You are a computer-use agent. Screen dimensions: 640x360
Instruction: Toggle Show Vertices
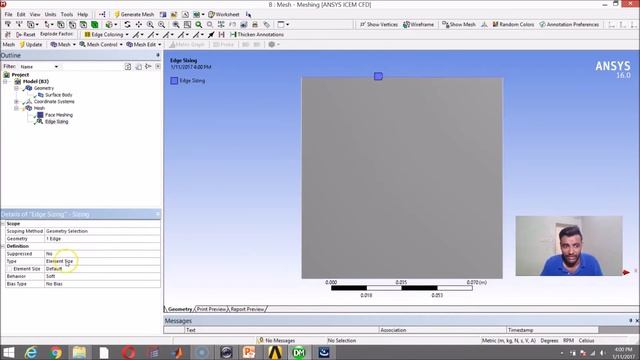coord(378,24)
